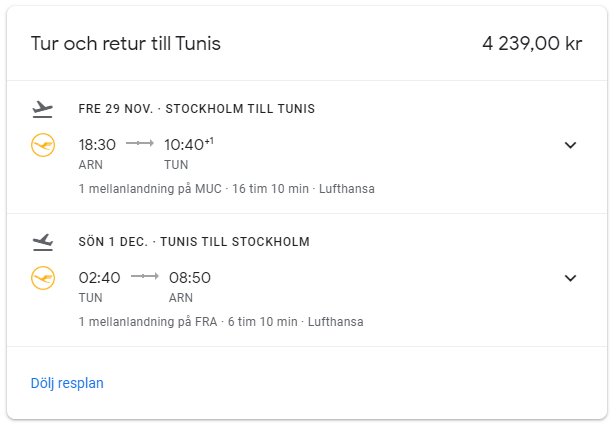
Task: Click the 18:30 ARN departure time
Action: coord(97,145)
